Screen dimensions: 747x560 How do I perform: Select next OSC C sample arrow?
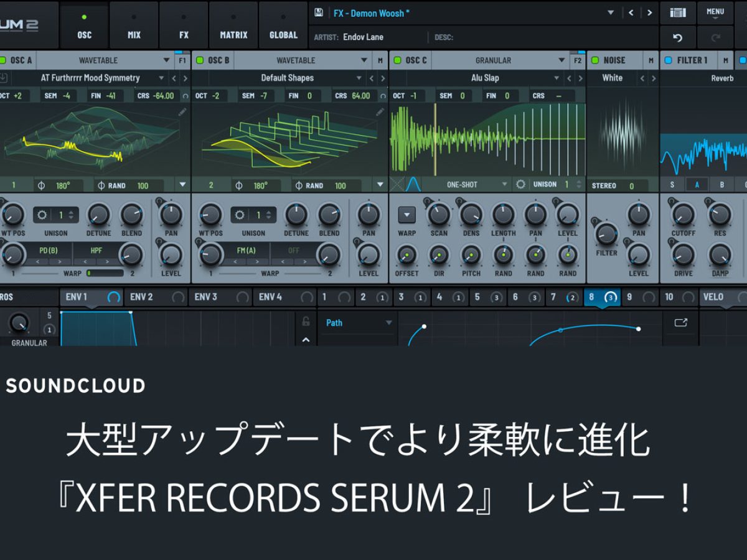point(580,78)
